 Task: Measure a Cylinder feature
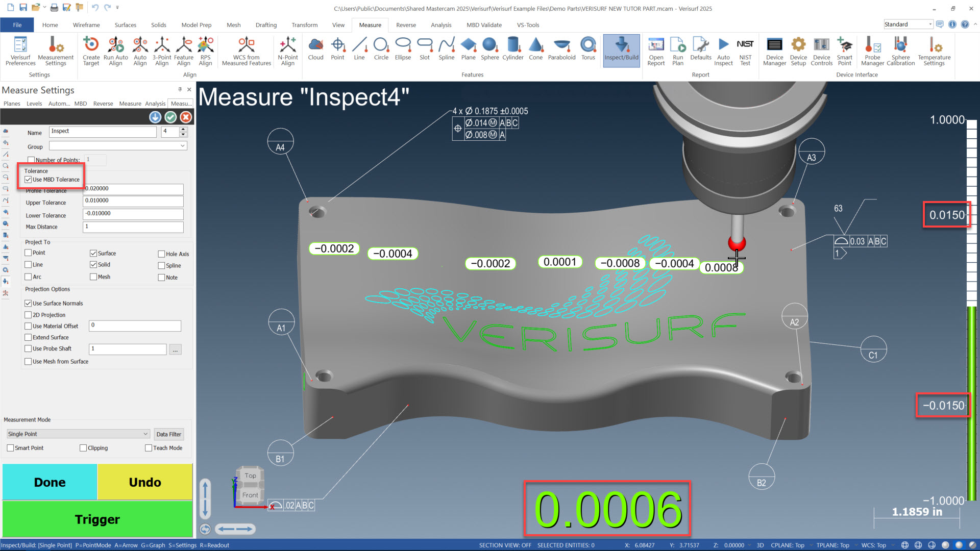coord(513,49)
